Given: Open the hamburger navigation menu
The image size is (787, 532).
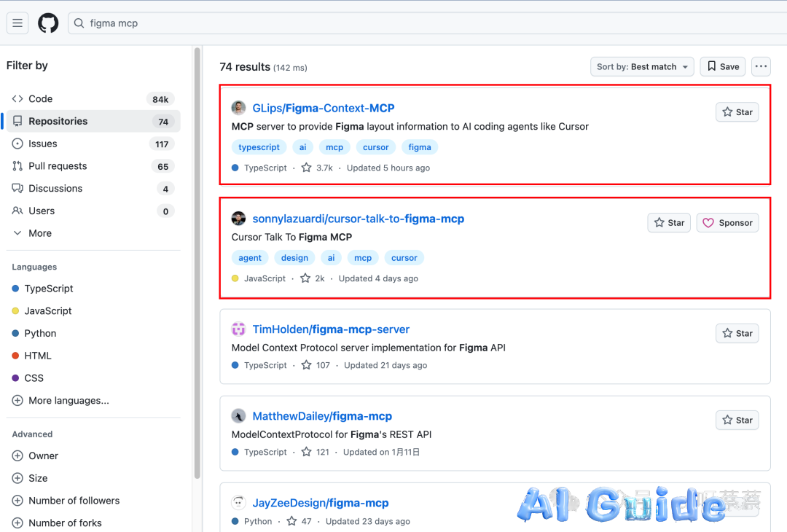Looking at the screenshot, I should (17, 23).
